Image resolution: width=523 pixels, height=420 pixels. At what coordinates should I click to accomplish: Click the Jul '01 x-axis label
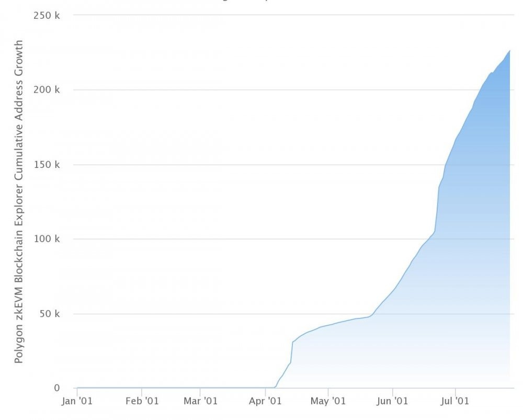click(455, 401)
